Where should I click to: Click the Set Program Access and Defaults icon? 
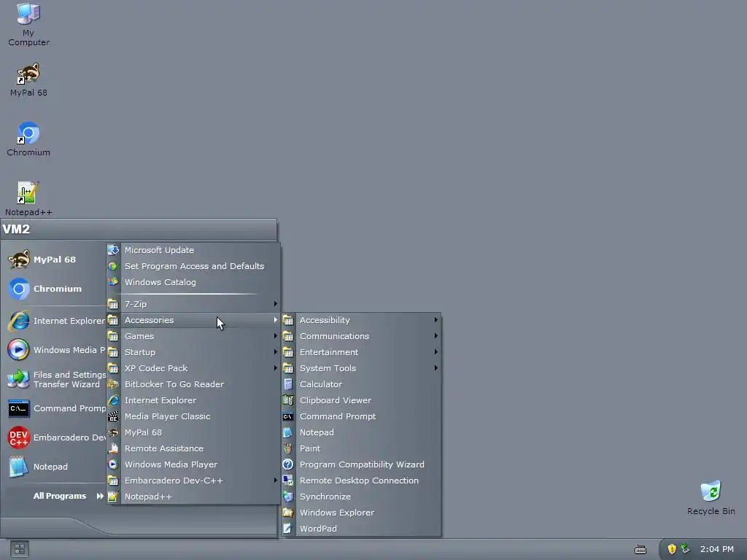click(113, 266)
